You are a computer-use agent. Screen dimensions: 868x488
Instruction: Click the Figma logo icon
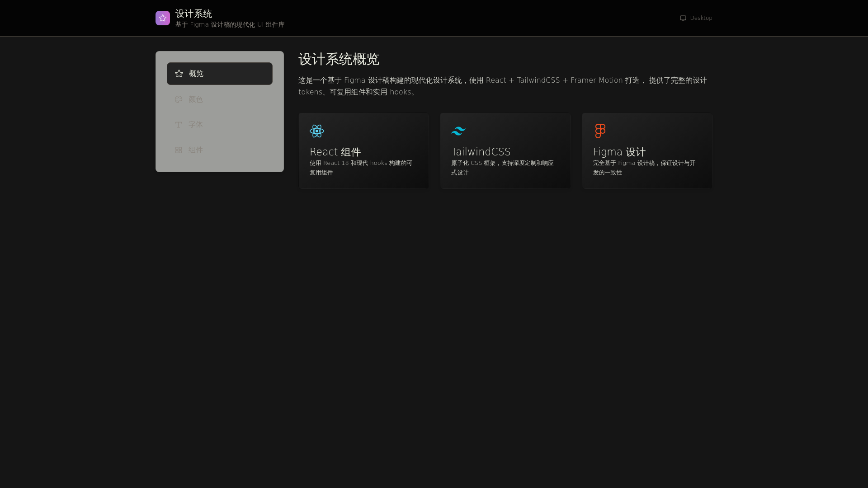[600, 131]
